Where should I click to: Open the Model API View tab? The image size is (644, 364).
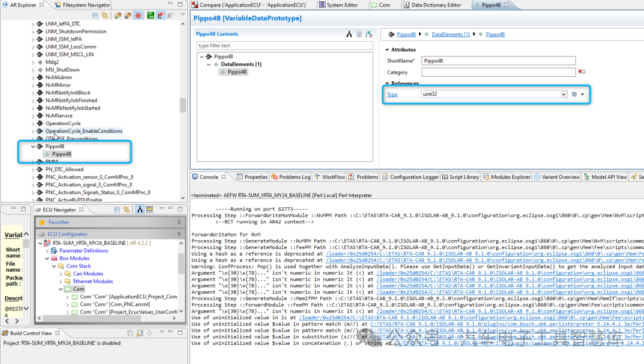(605, 177)
